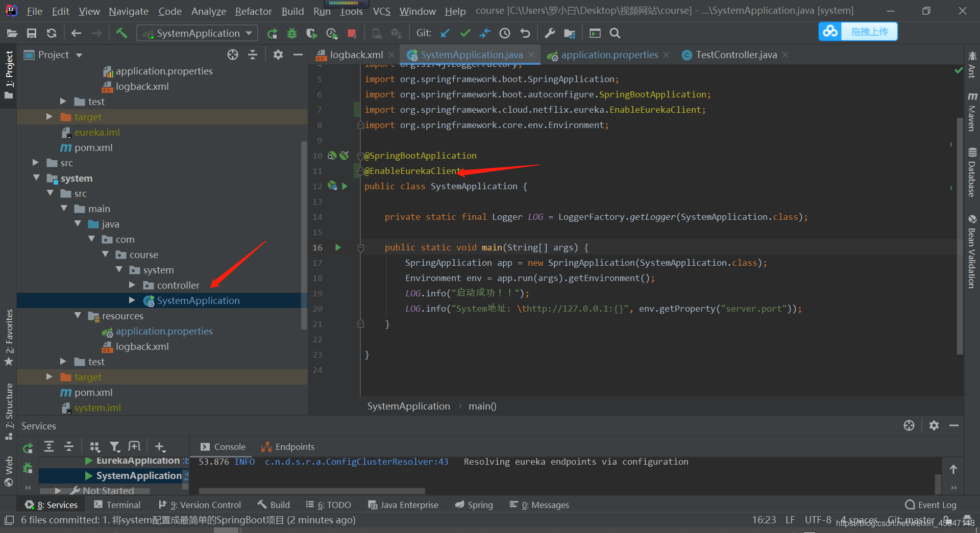The height and width of the screenshot is (533, 980).
Task: Select EurekaApplication in Services list
Action: pyautogui.click(x=138, y=461)
